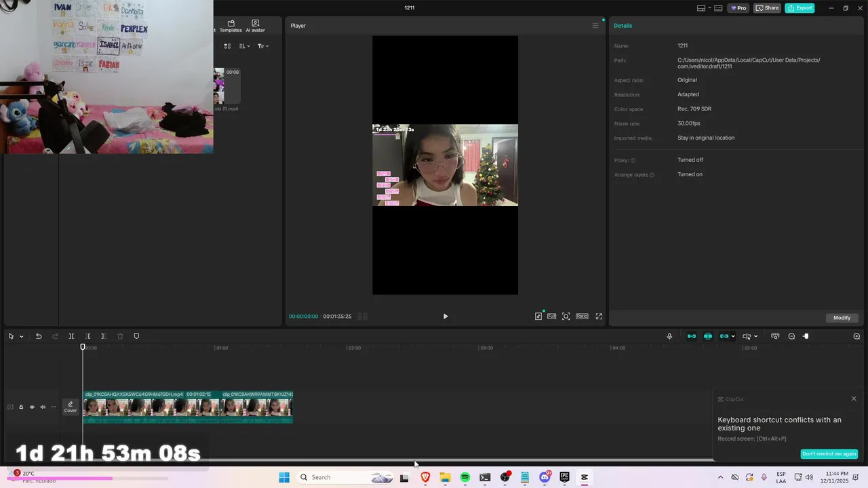
Task: Toggle linkage option on the timeline
Action: 724,336
